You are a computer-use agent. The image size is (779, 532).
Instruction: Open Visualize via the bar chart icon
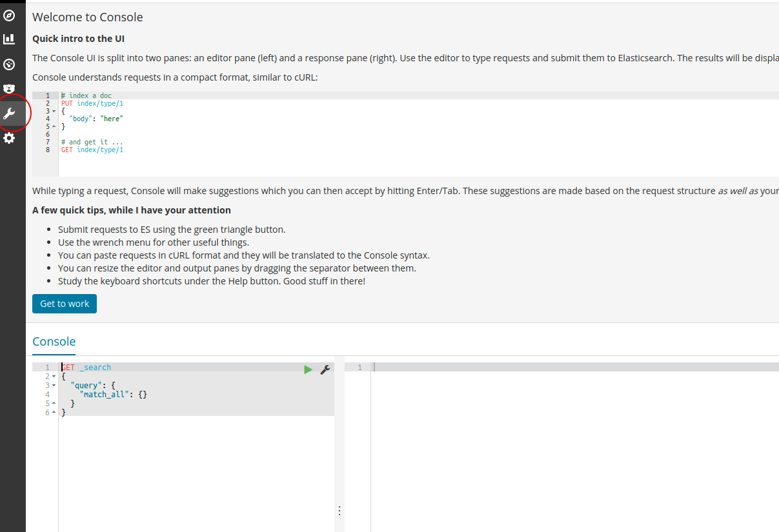click(x=9, y=39)
